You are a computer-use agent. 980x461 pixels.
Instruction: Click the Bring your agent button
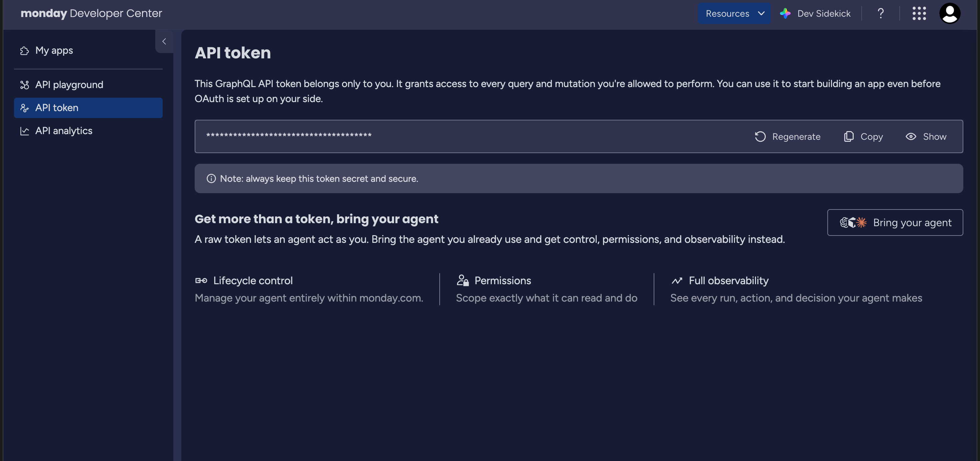point(895,223)
